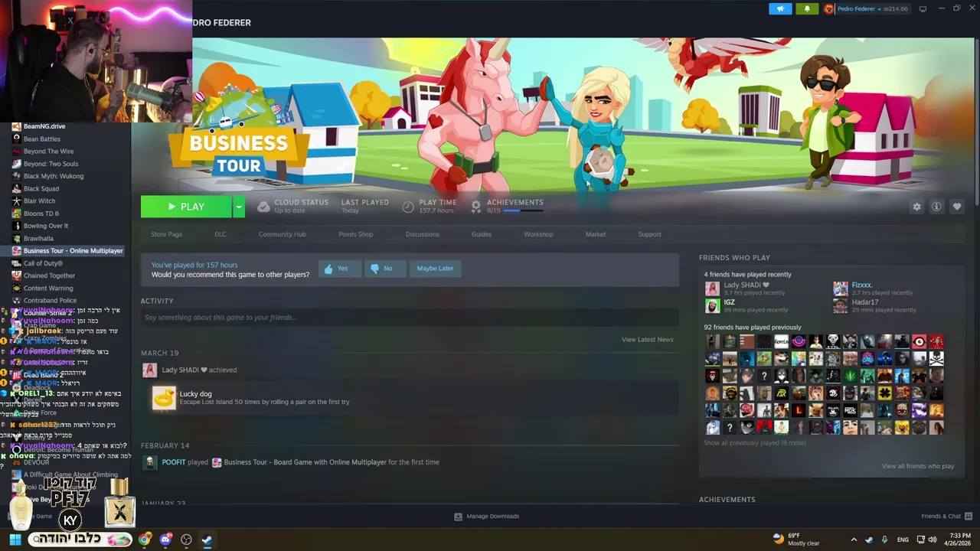Launch Business Tour with the green PLAY button

186,207
